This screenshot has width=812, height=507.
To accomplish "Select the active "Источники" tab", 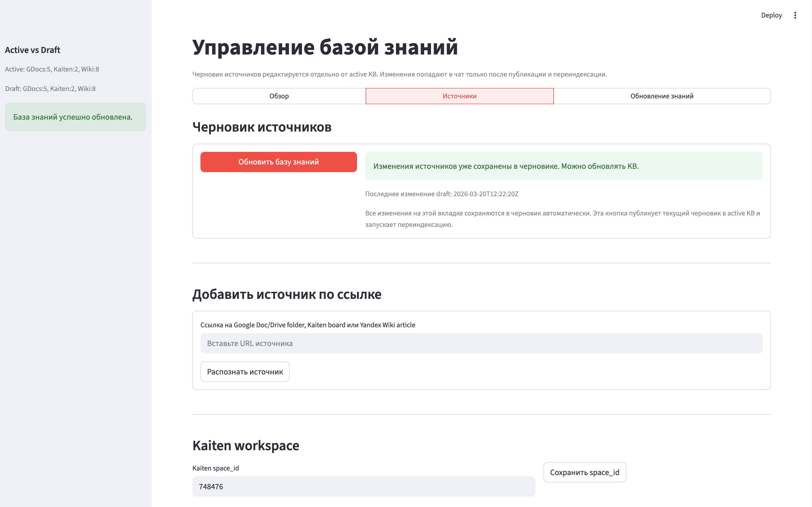I will [459, 96].
